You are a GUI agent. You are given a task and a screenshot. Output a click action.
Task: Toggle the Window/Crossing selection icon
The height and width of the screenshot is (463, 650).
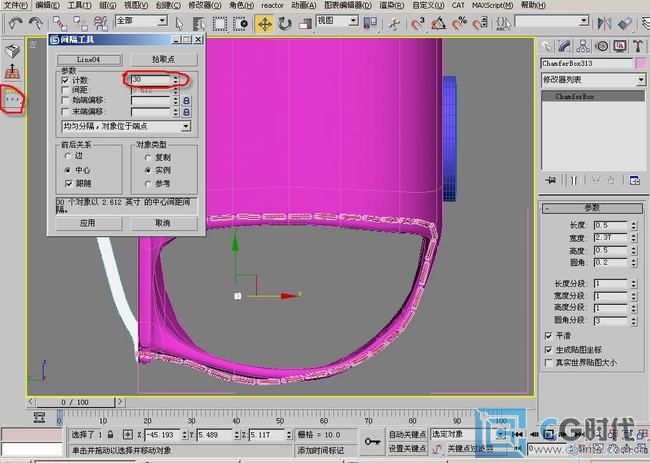click(x=240, y=24)
